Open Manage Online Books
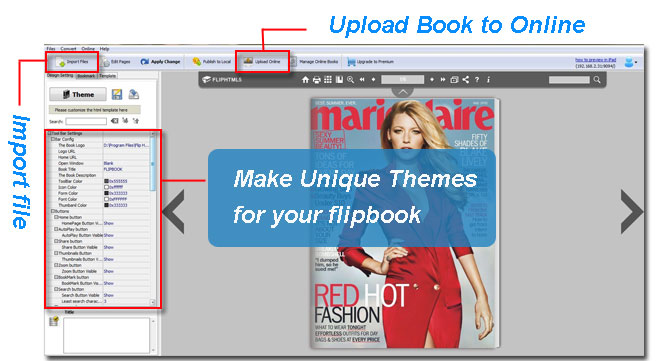The width and height of the screenshot is (663, 361). 314,62
